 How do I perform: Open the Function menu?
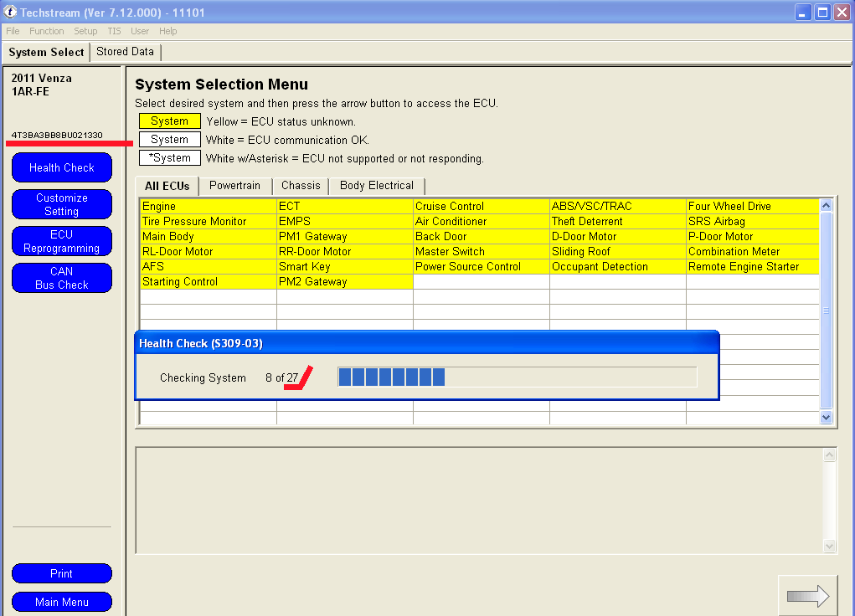point(46,31)
